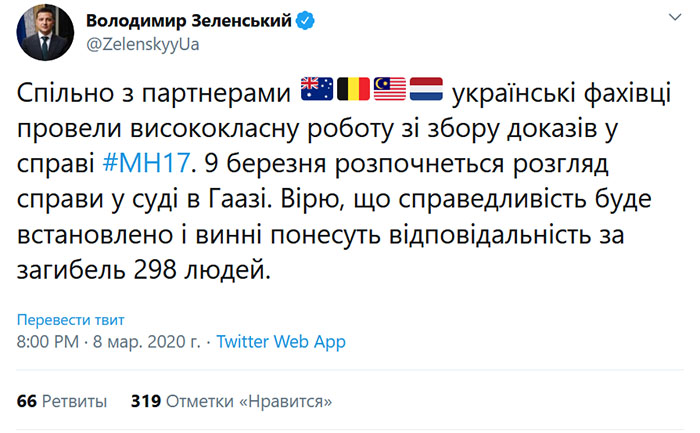
Task: Open the 8:00 PM tweet timestamp
Action: click(x=48, y=342)
